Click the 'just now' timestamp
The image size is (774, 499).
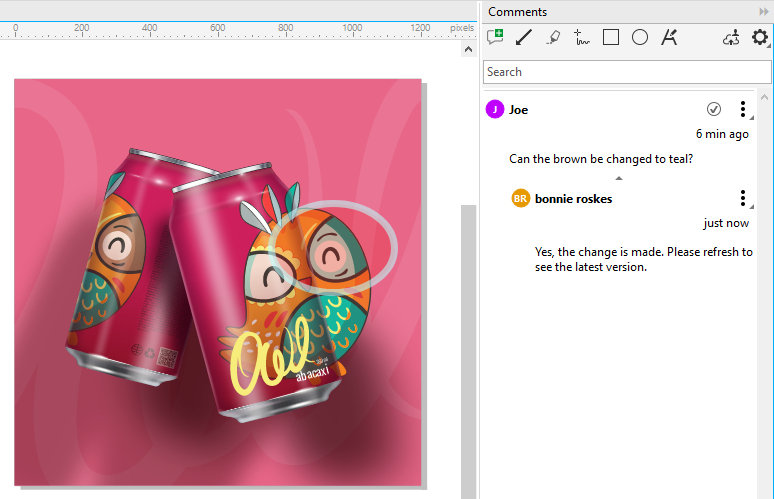pyautogui.click(x=726, y=223)
